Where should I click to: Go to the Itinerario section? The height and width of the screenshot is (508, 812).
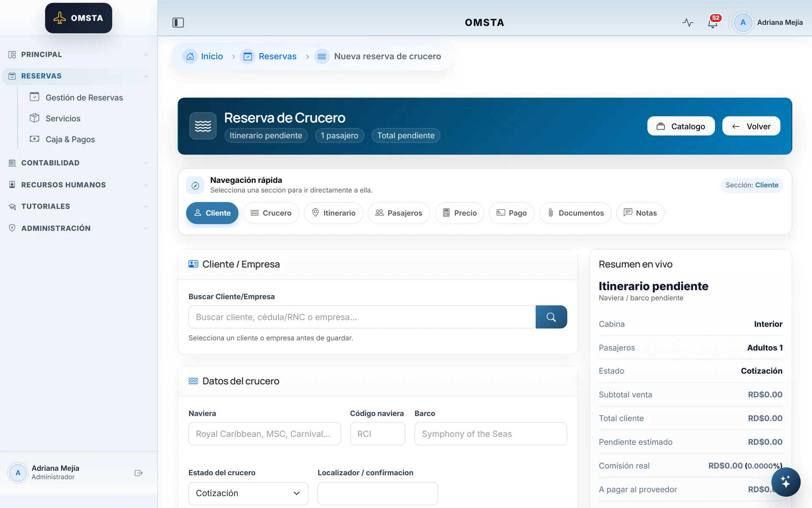[333, 213]
